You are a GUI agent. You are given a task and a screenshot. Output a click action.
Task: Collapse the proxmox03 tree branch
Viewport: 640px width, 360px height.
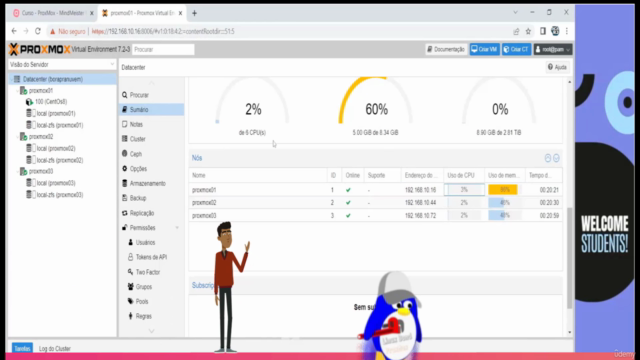point(17,171)
